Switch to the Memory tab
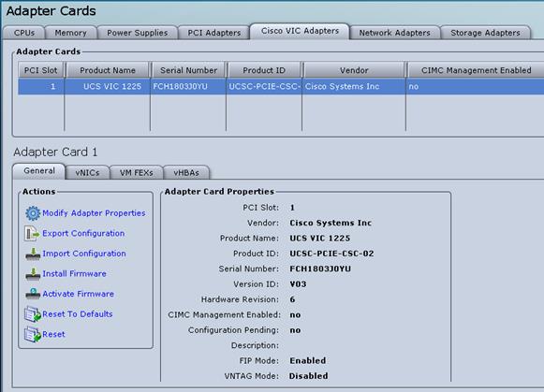The height and width of the screenshot is (392, 544). click(x=71, y=33)
